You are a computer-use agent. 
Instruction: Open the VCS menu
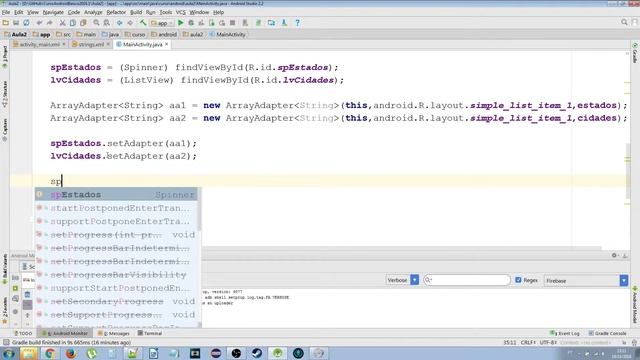click(x=180, y=12)
